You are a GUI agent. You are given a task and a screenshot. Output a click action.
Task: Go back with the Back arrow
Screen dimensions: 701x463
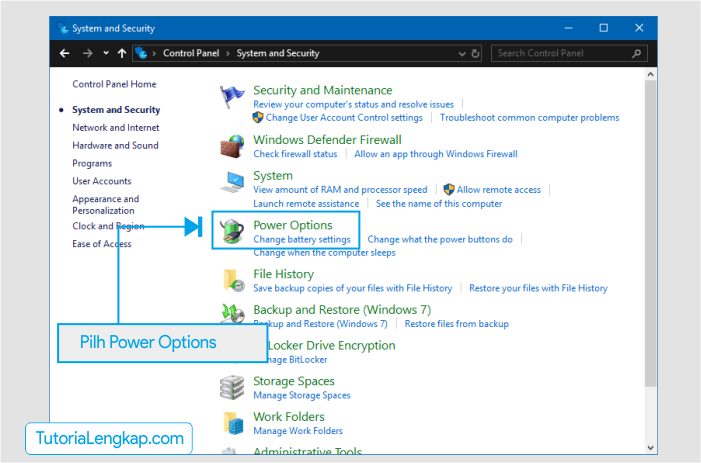(64, 53)
